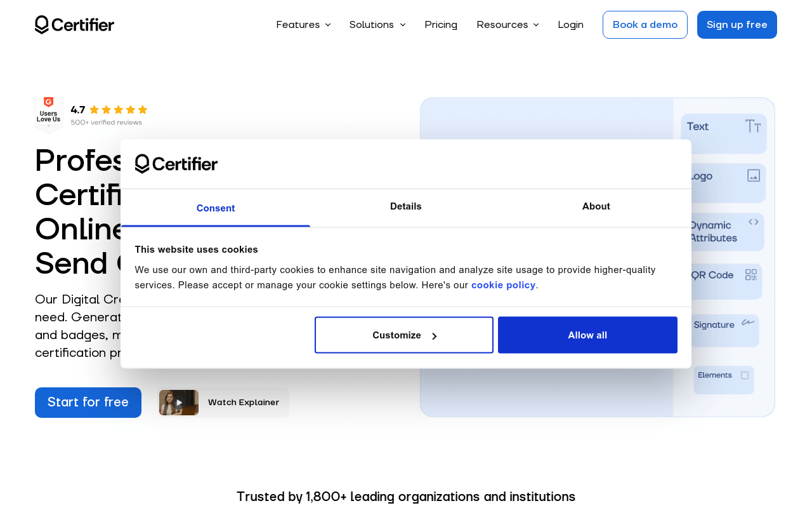Screen dimensions: 812x508
Task: Click the 4.7 rating number
Action: [x=78, y=110]
